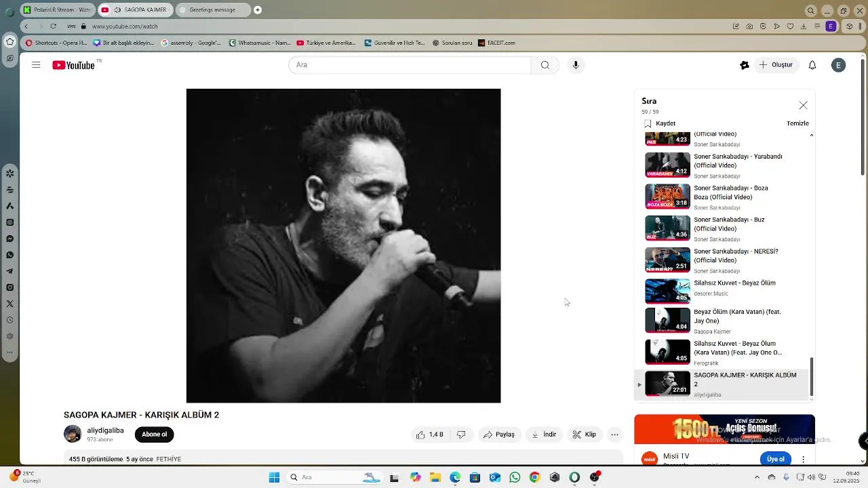Click the search magnifier button next to Ara
868x488 pixels.
pos(545,65)
